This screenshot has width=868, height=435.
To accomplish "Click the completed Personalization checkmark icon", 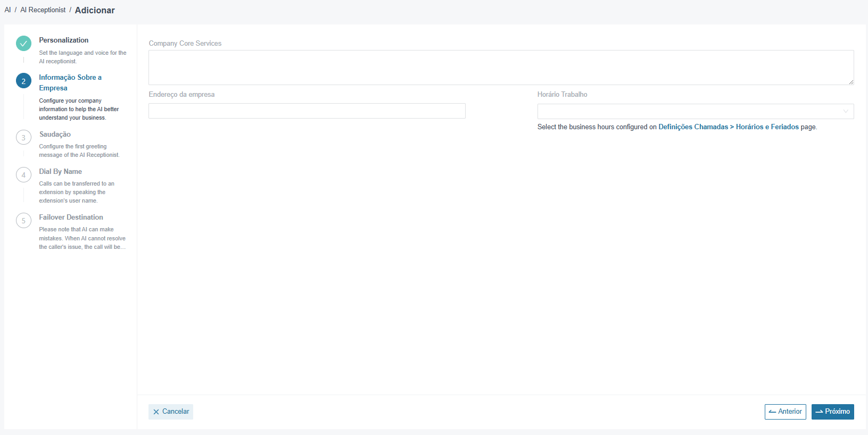I will [x=23, y=44].
